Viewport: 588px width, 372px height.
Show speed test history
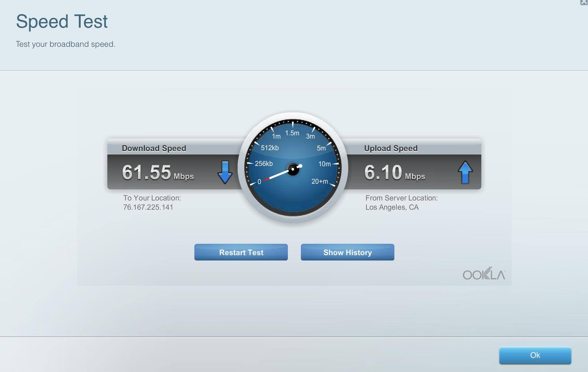click(347, 252)
